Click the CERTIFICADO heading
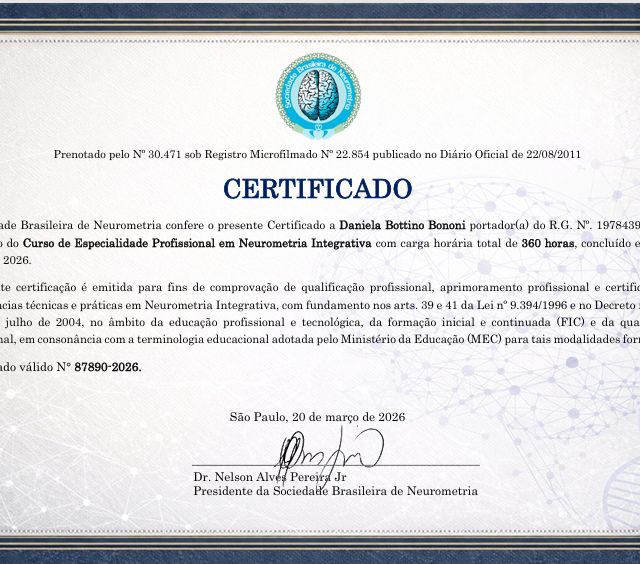This screenshot has width=640, height=564. coord(318,189)
